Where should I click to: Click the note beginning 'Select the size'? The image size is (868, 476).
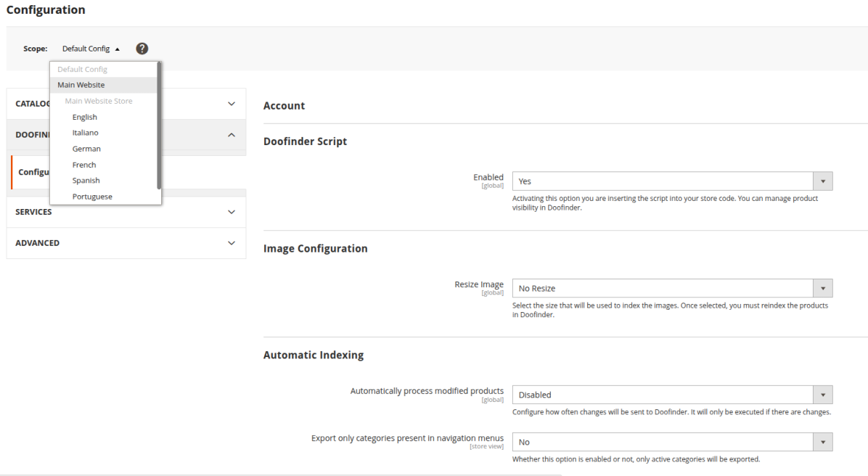point(670,310)
